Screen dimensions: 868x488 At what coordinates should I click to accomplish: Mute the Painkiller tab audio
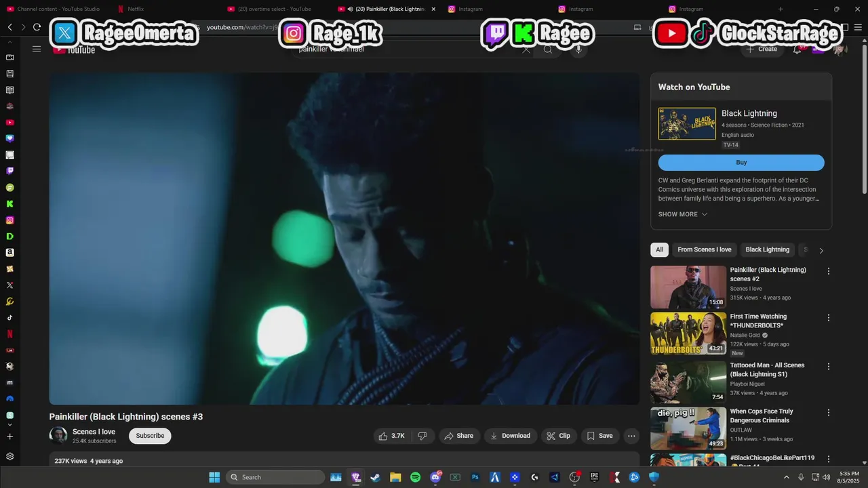[x=350, y=9]
